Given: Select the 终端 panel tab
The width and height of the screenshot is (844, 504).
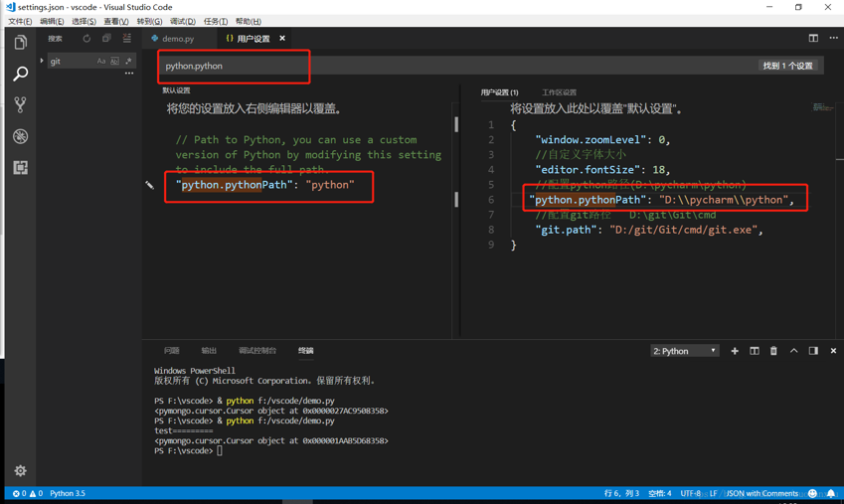Looking at the screenshot, I should [x=306, y=351].
